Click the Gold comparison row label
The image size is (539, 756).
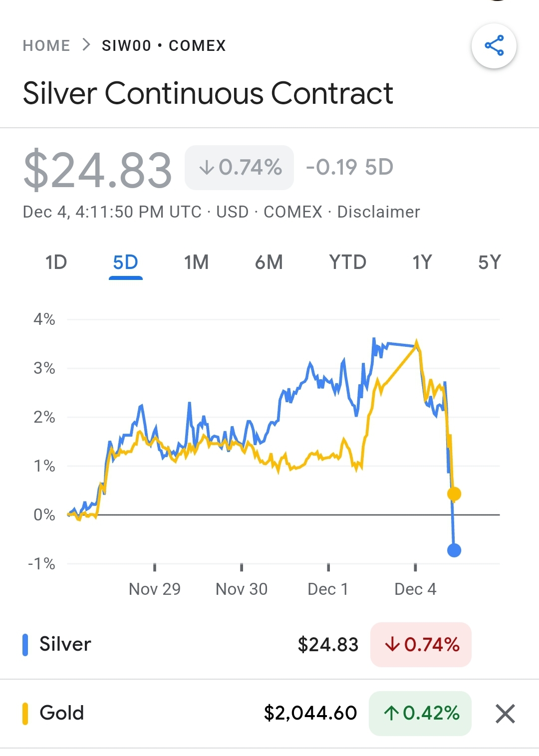62,713
